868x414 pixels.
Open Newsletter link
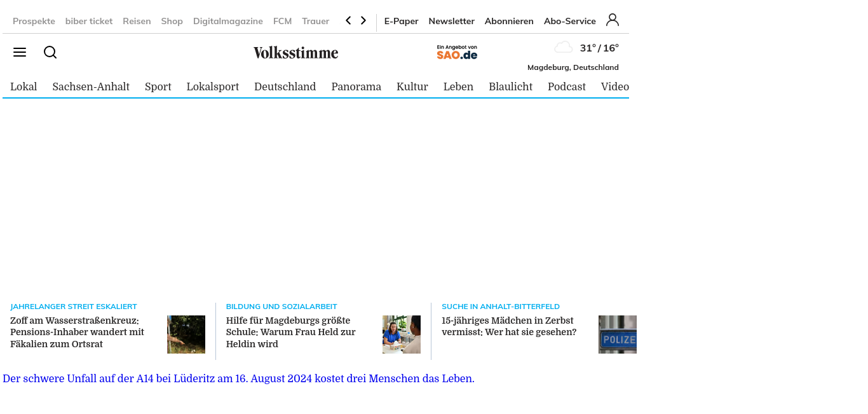pyautogui.click(x=452, y=21)
